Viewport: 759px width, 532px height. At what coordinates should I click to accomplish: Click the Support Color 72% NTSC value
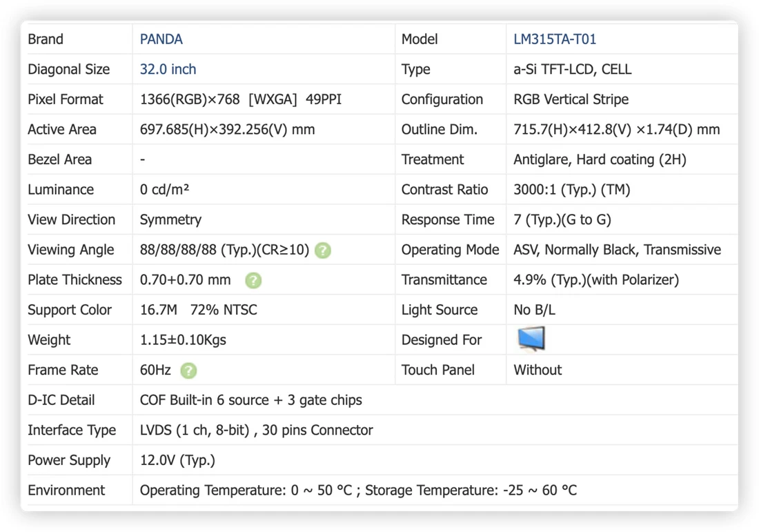[x=223, y=309]
